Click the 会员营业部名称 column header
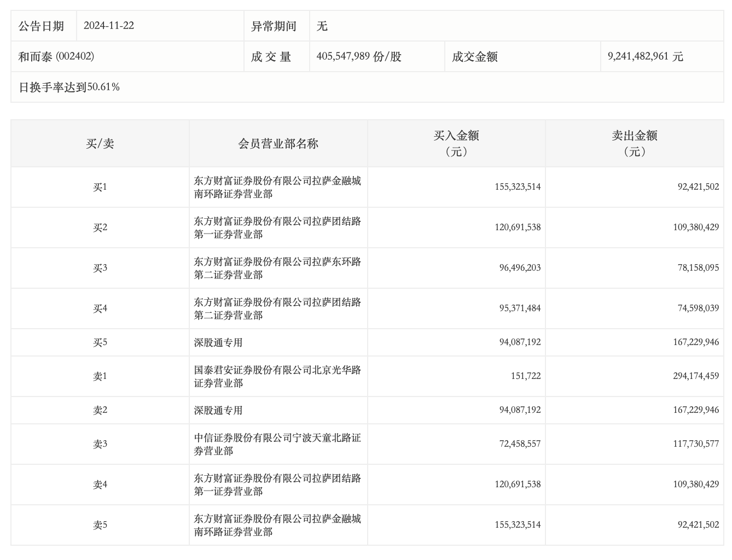The width and height of the screenshot is (732, 560). point(278,144)
